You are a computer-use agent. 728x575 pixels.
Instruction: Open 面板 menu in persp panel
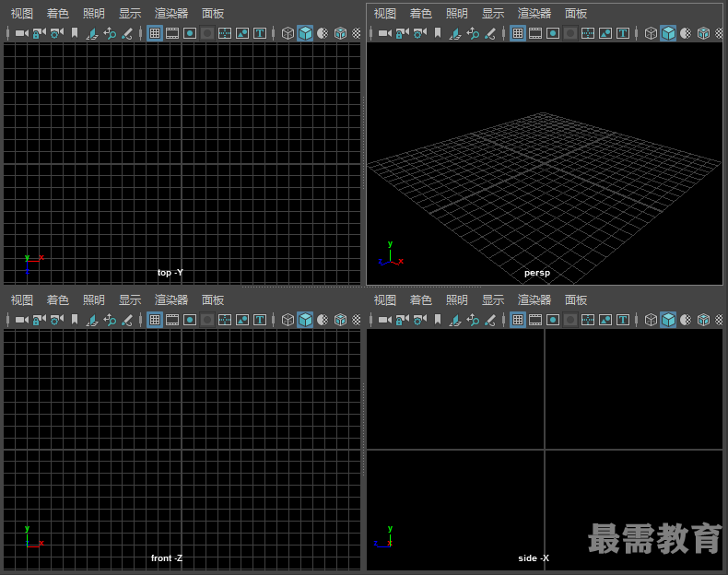pyautogui.click(x=576, y=14)
